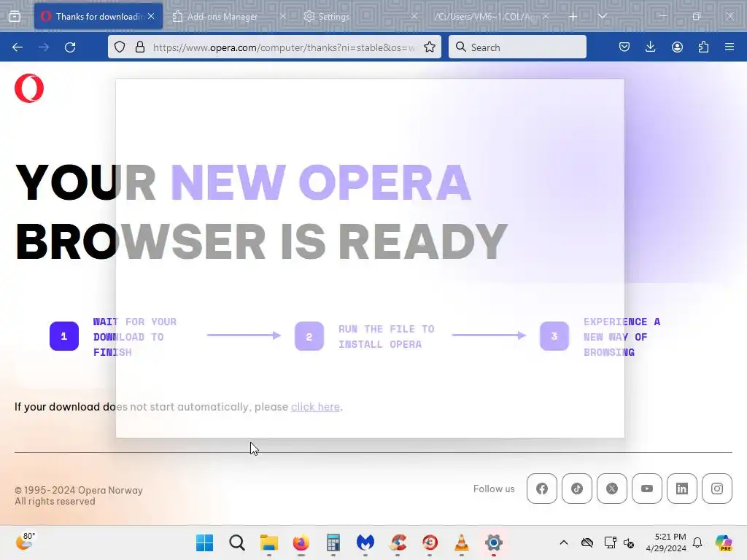Open Opera's X (Twitter) page

coord(612,489)
